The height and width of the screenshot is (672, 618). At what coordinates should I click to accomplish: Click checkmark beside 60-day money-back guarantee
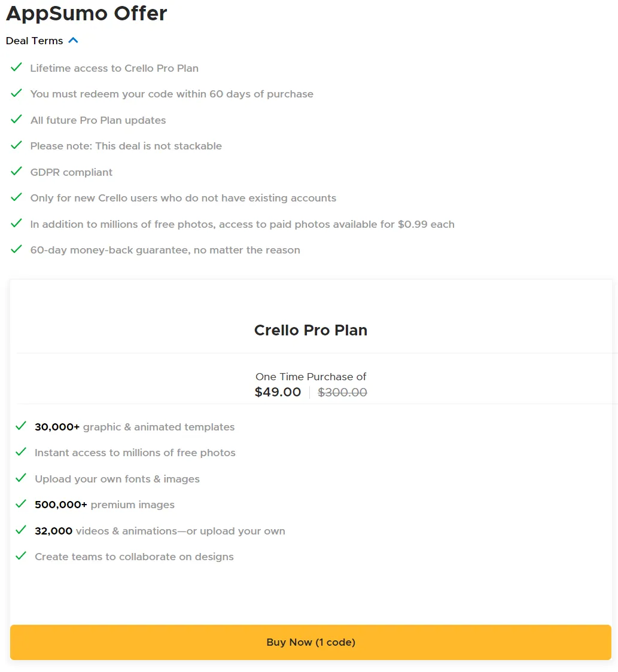[x=17, y=249]
